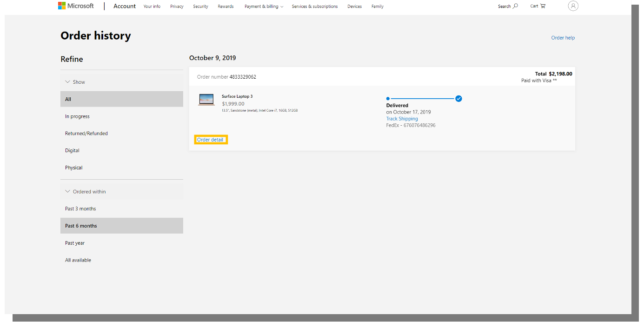Select Past 3 months range
The width and height of the screenshot is (644, 323).
[x=80, y=209]
